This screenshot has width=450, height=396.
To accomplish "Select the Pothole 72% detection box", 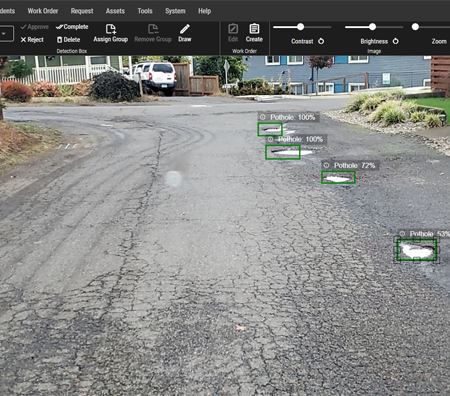I will pos(338,177).
